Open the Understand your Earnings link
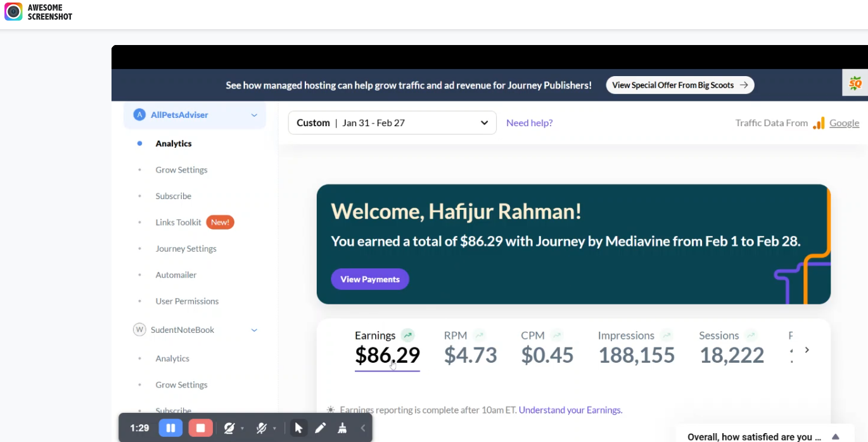Viewport: 868px width, 442px height. (x=570, y=410)
